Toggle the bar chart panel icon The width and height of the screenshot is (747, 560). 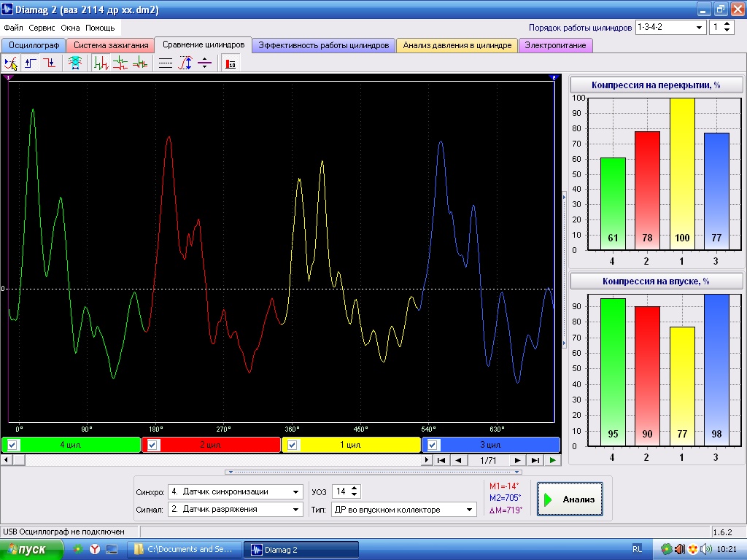231,63
